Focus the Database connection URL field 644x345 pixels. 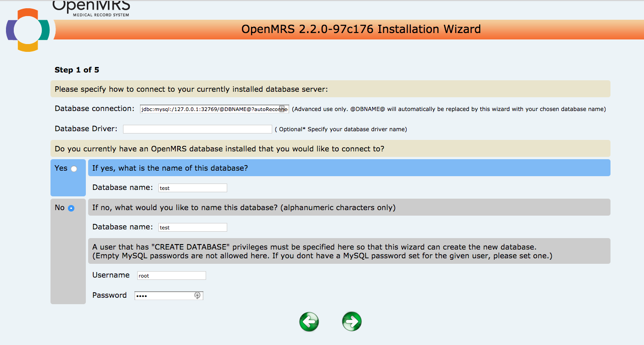coord(210,109)
